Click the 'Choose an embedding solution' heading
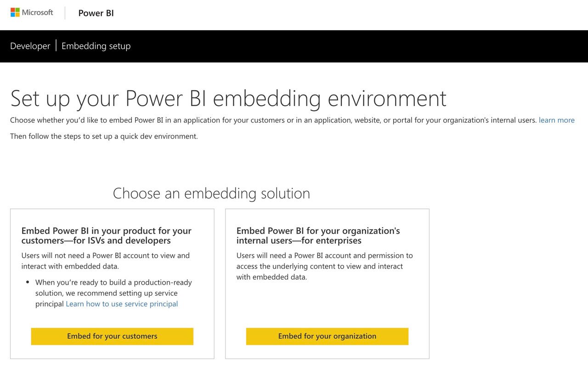This screenshot has height=371, width=588. [x=211, y=193]
